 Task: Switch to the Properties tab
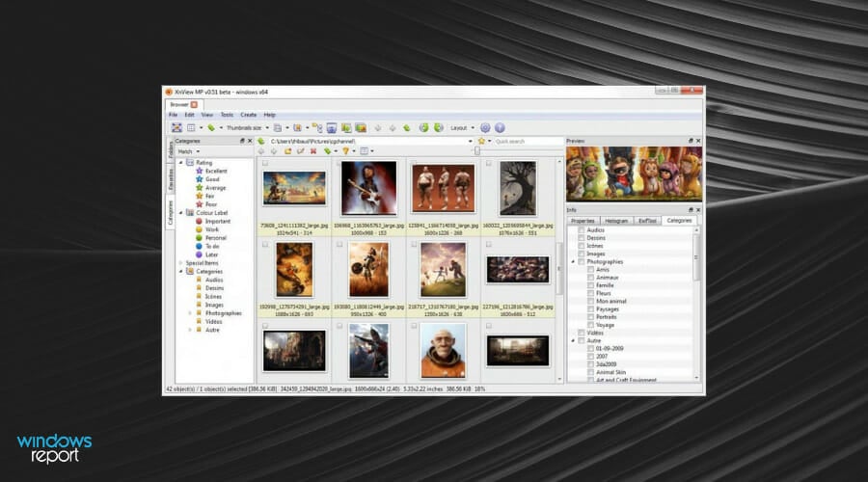(583, 221)
